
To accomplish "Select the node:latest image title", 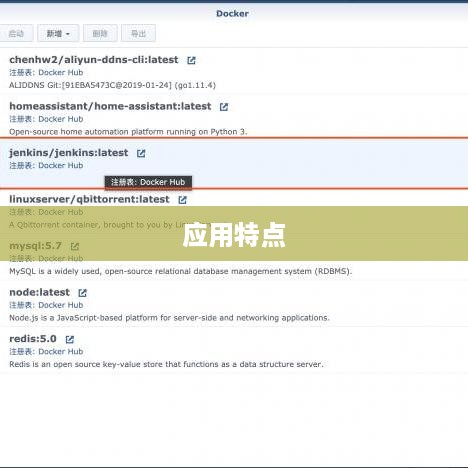I will coord(40,292).
